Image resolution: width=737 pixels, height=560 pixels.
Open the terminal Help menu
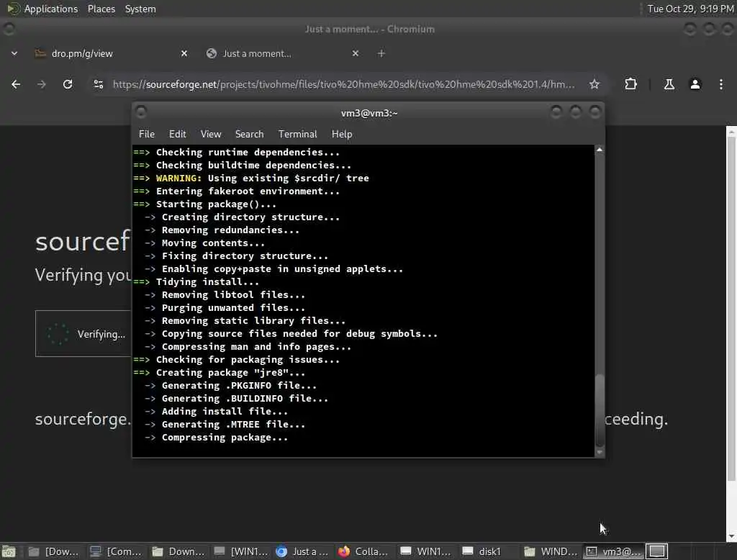[x=342, y=134]
